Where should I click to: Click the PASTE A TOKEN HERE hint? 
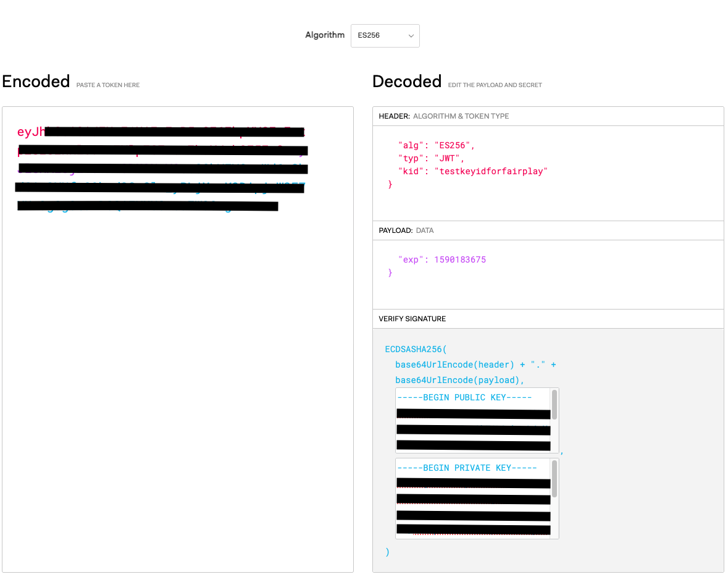coord(108,85)
